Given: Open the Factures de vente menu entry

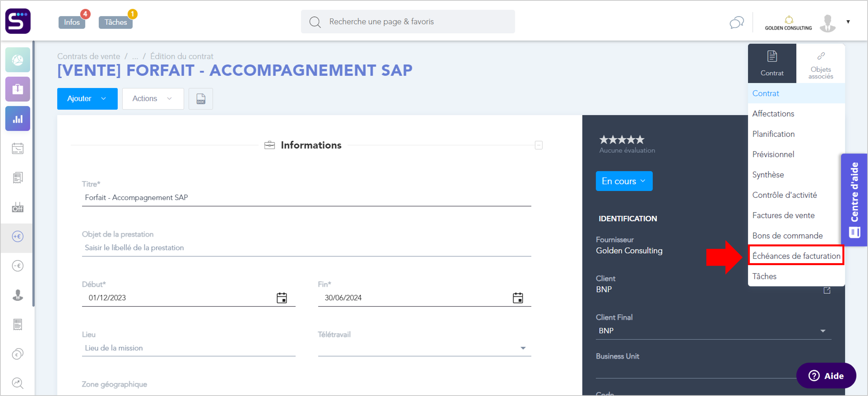Looking at the screenshot, I should 796,215.
